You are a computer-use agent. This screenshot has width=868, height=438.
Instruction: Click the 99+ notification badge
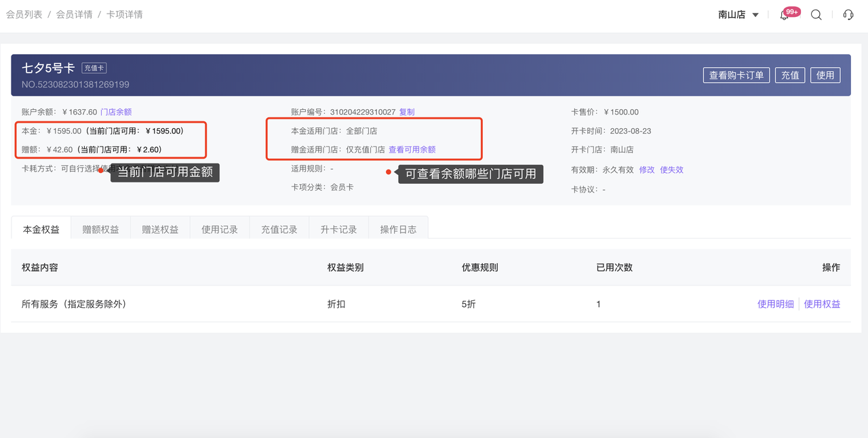tap(792, 12)
